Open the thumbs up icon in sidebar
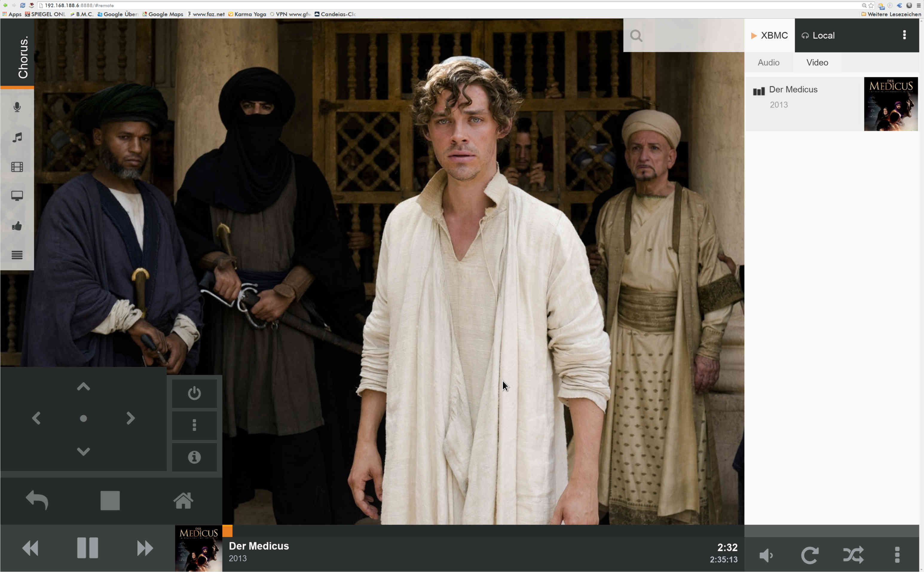 click(x=17, y=226)
